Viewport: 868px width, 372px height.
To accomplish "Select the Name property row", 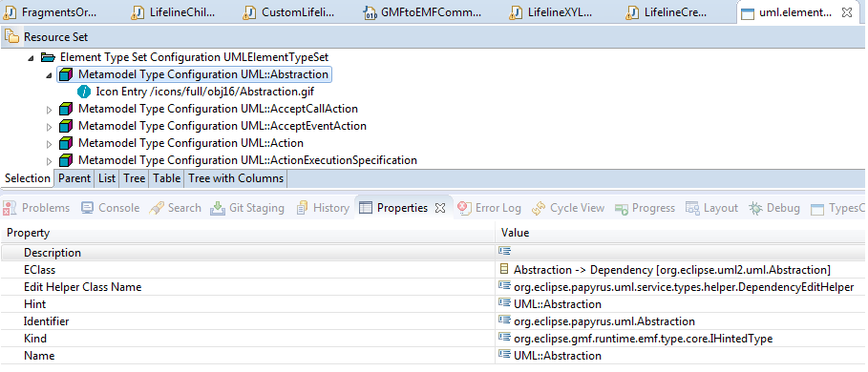I will pos(434,356).
